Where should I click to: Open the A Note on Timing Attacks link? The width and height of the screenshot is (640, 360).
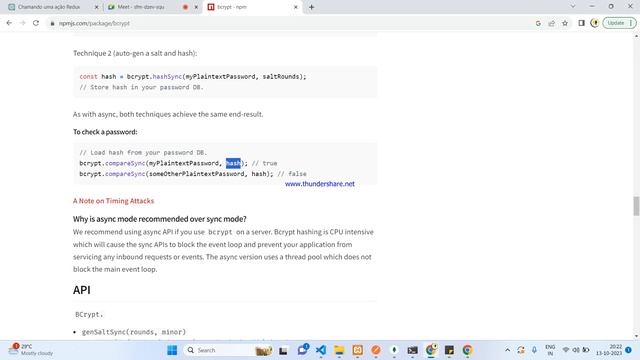point(113,201)
